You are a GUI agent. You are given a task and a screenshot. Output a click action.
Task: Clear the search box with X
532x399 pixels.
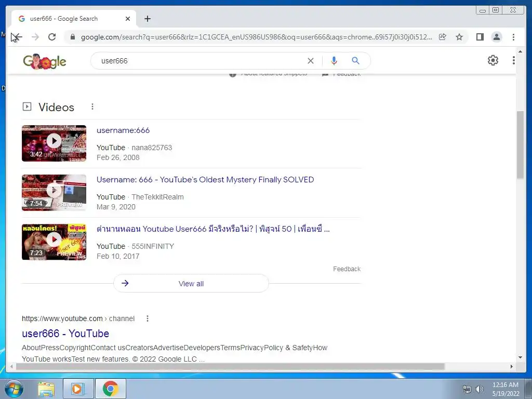pos(311,61)
